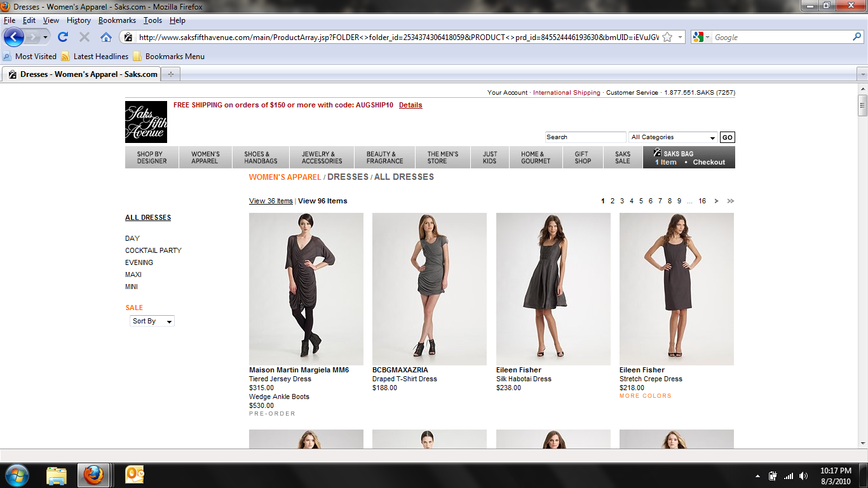
Task: Open the International Shipping link
Action: pos(566,93)
